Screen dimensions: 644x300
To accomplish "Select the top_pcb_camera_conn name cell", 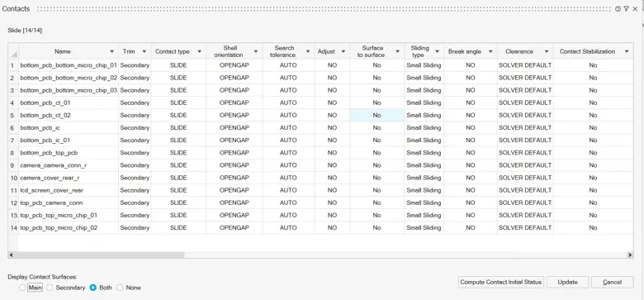I will point(69,202).
